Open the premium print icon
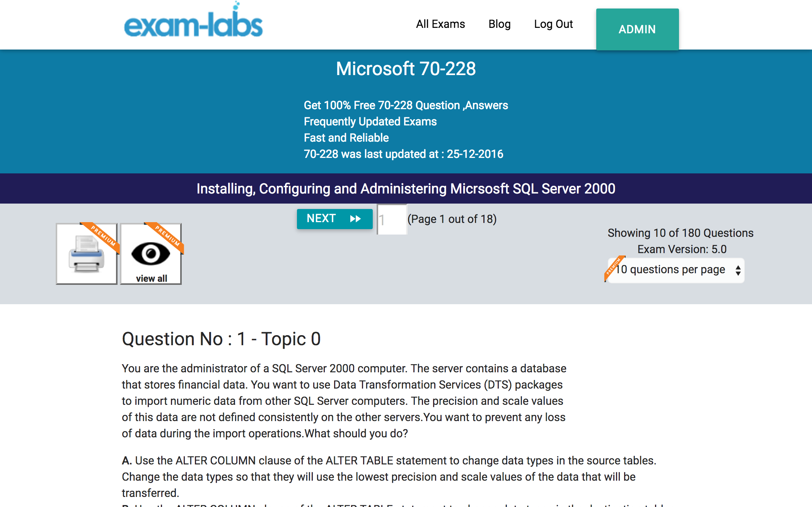812x507 pixels. tap(87, 254)
